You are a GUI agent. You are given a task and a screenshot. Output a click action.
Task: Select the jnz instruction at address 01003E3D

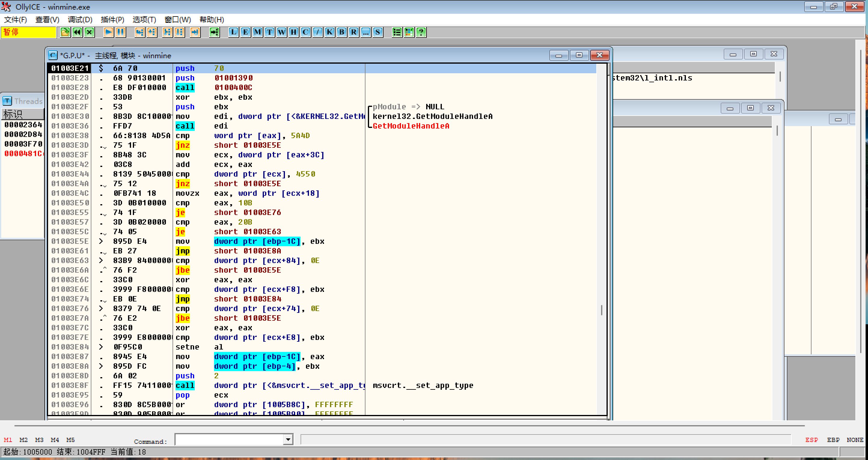pyautogui.click(x=183, y=145)
